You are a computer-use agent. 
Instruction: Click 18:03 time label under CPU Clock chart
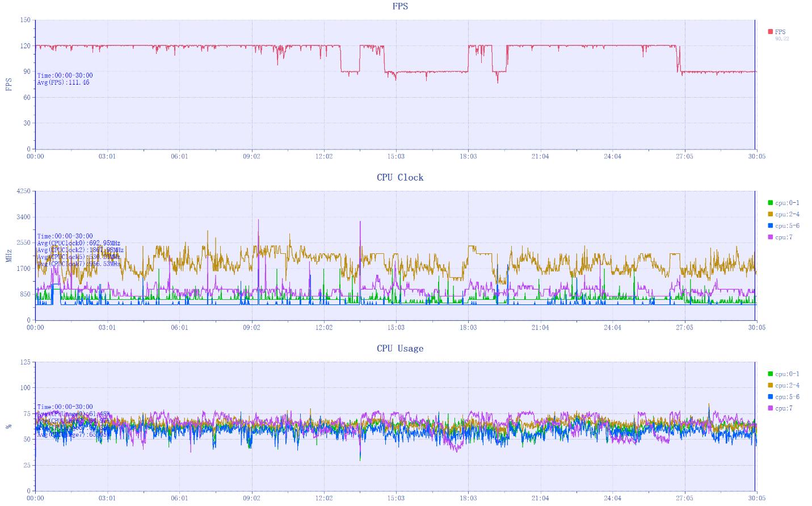[x=468, y=327]
